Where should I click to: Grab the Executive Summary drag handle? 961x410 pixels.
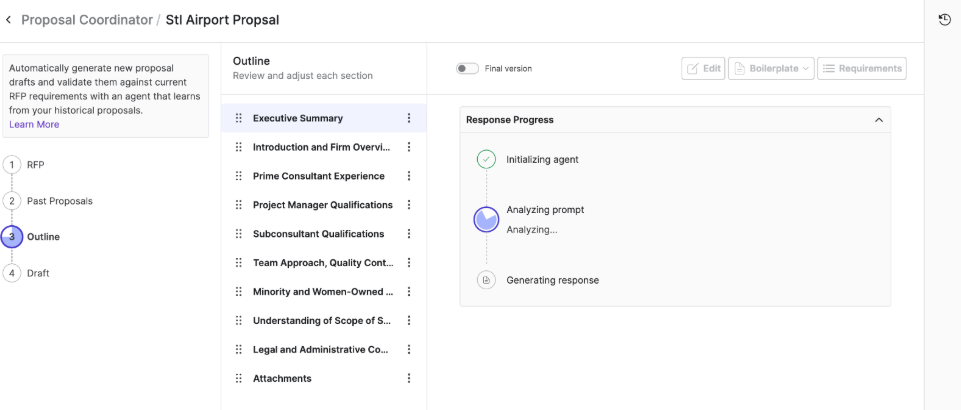point(239,118)
